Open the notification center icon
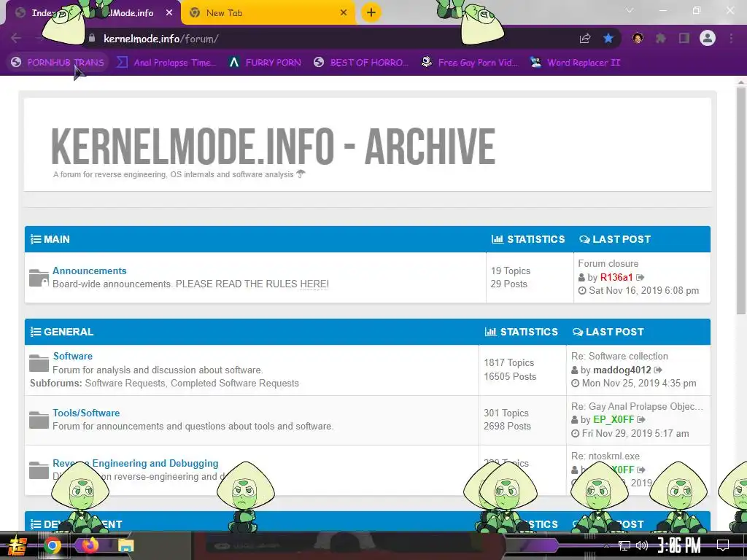This screenshot has width=747, height=560. [x=723, y=545]
